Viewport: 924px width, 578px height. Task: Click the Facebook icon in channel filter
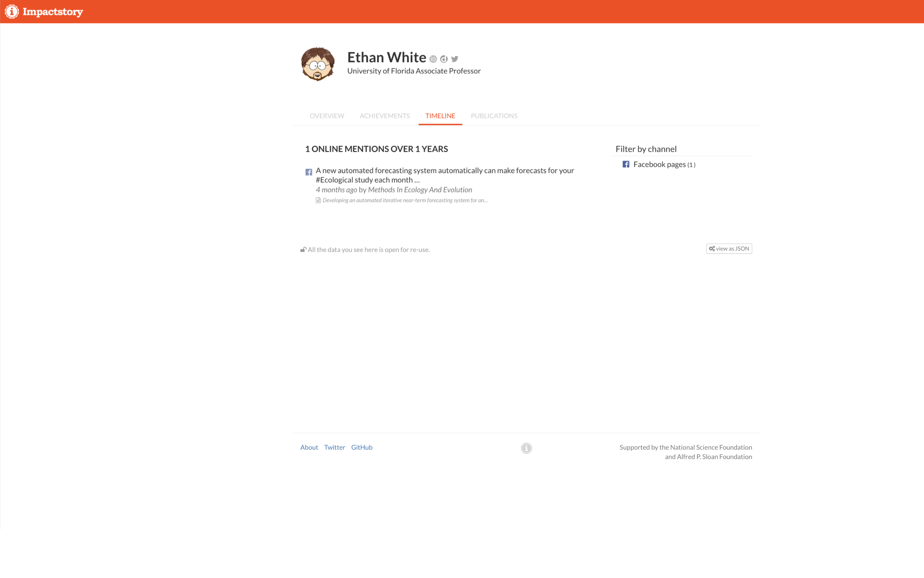626,165
